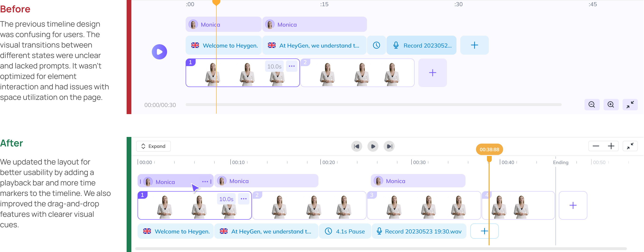Add an audio clip with the blue plus in the Before timeline
This screenshot has width=644, height=252.
point(474,45)
